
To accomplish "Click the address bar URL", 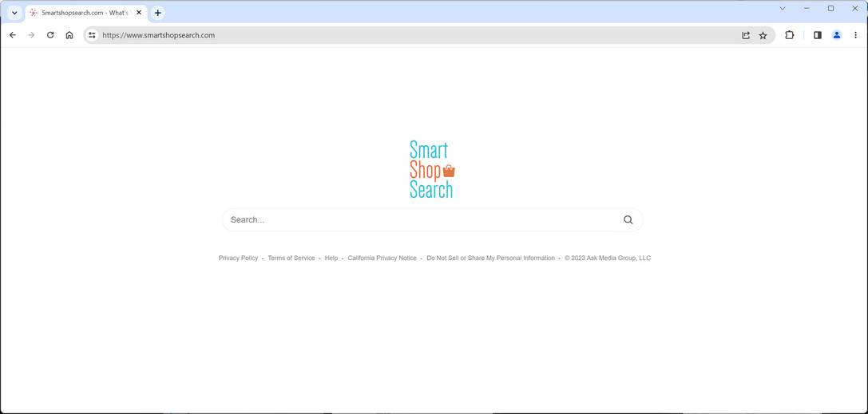I will (159, 35).
